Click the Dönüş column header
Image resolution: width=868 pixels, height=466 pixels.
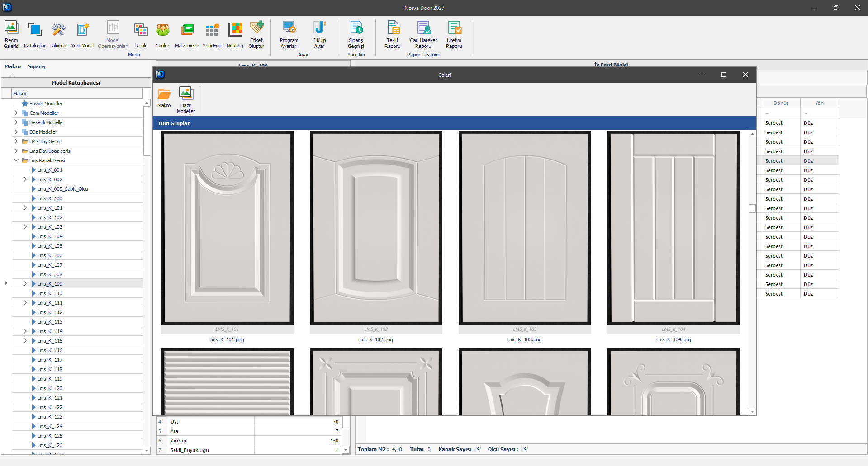coord(781,103)
